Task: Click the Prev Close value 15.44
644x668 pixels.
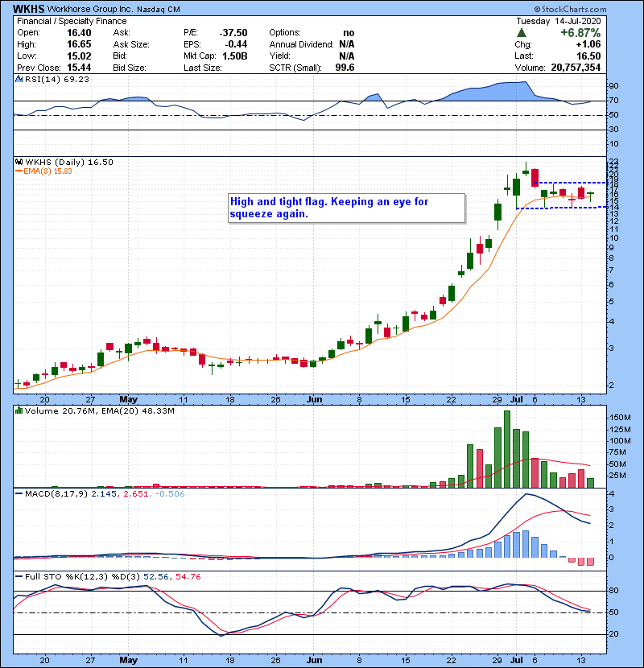Action: point(79,68)
